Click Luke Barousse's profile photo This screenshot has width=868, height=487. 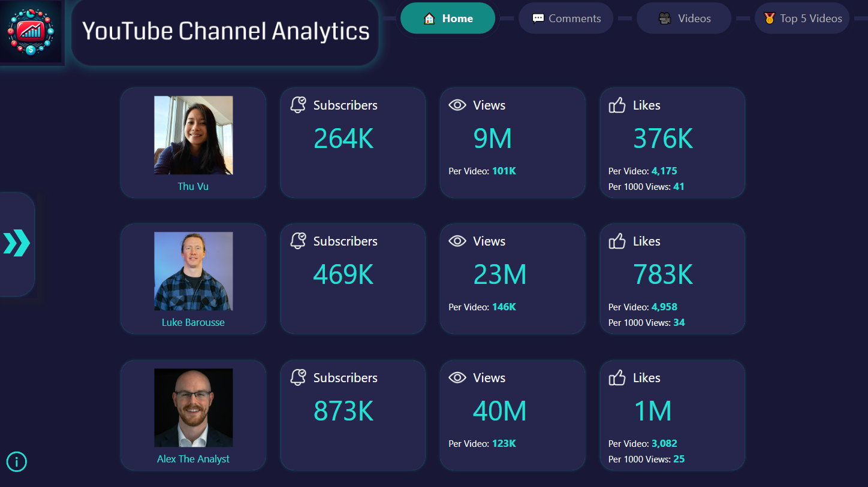tap(194, 271)
